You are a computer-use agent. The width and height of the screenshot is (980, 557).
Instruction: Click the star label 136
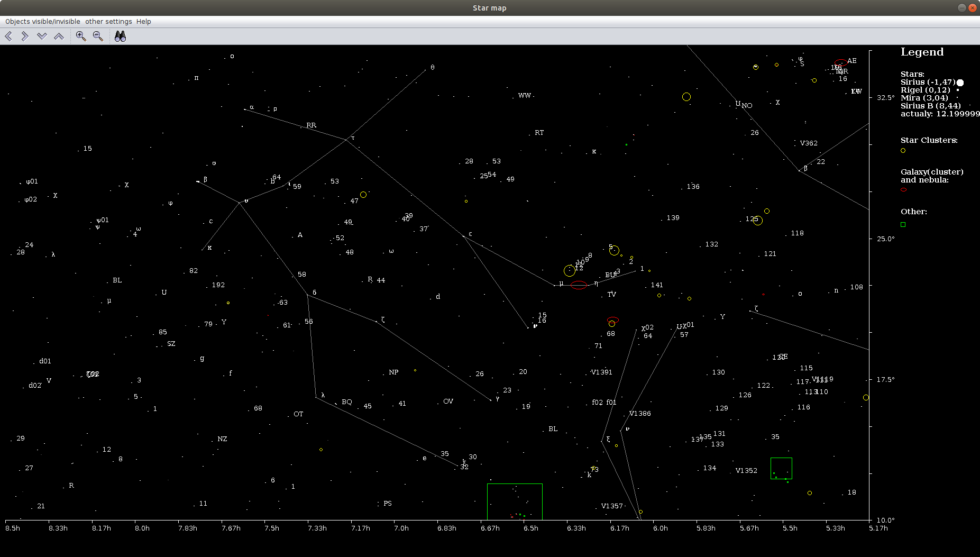pyautogui.click(x=693, y=187)
